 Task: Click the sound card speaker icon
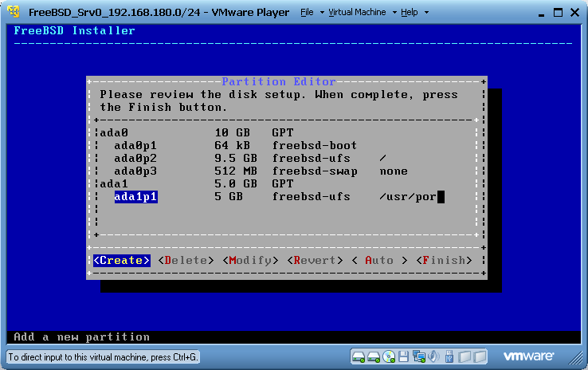coord(434,356)
